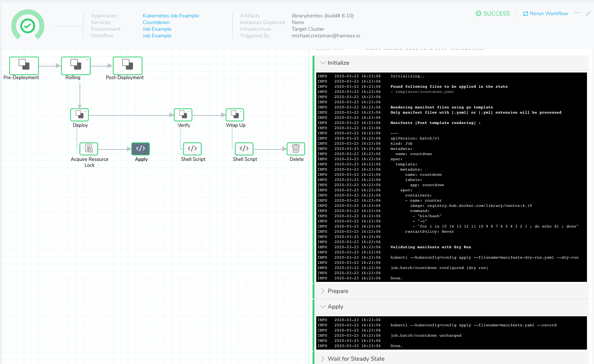Open the Verify step group node
594x364 pixels.
click(183, 115)
